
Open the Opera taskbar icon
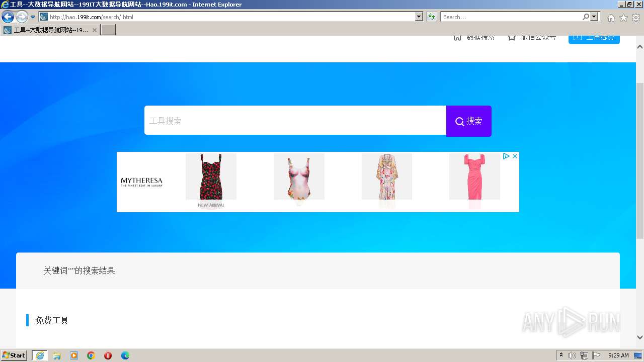[108, 355]
